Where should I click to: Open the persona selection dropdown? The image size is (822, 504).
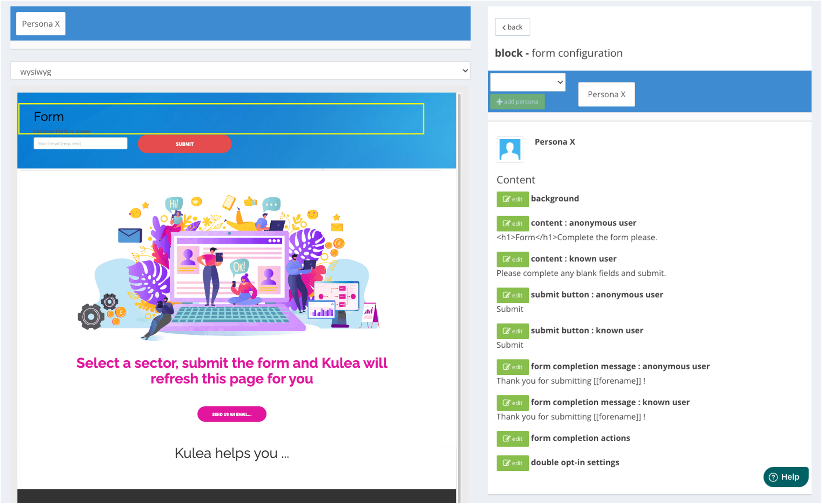pyautogui.click(x=527, y=82)
